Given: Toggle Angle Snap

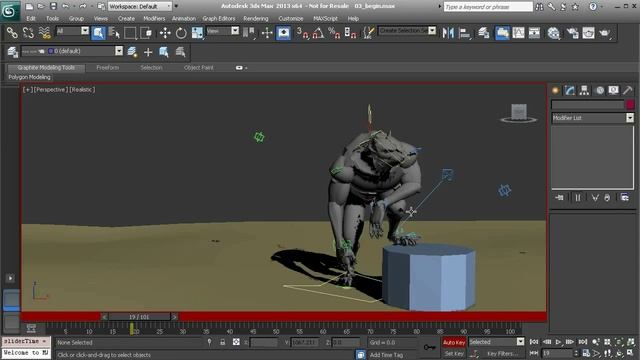Looking at the screenshot, I should coord(318,33).
